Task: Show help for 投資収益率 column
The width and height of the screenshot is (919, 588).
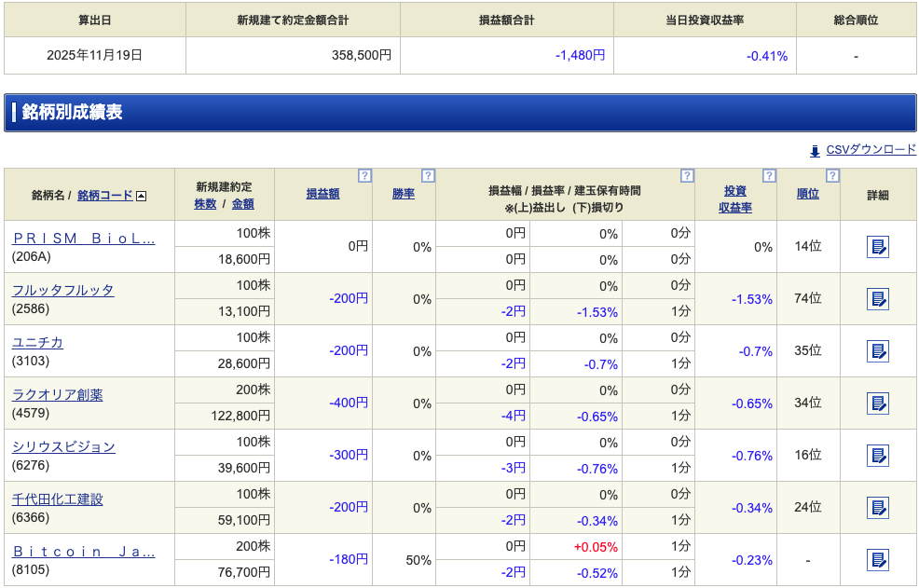Action: click(769, 175)
